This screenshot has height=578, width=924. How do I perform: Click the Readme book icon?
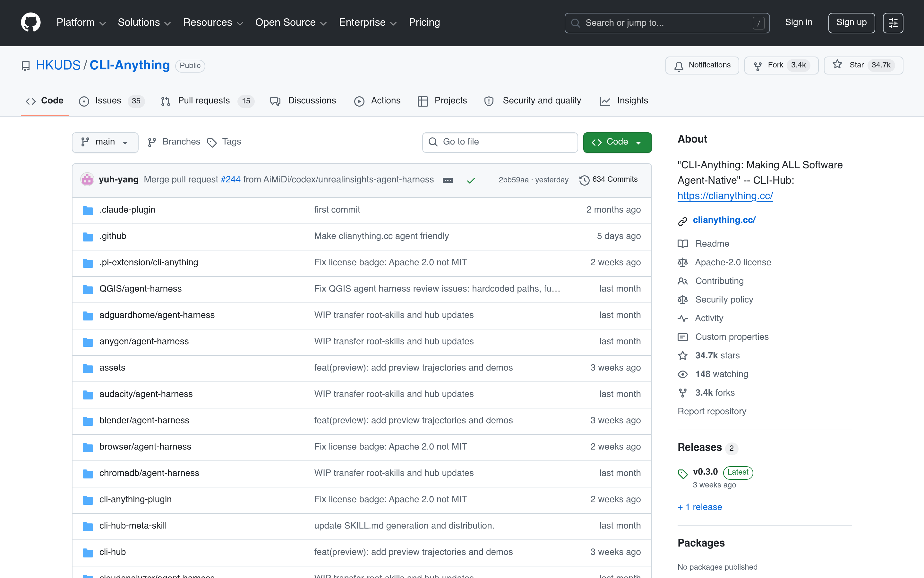pos(683,243)
